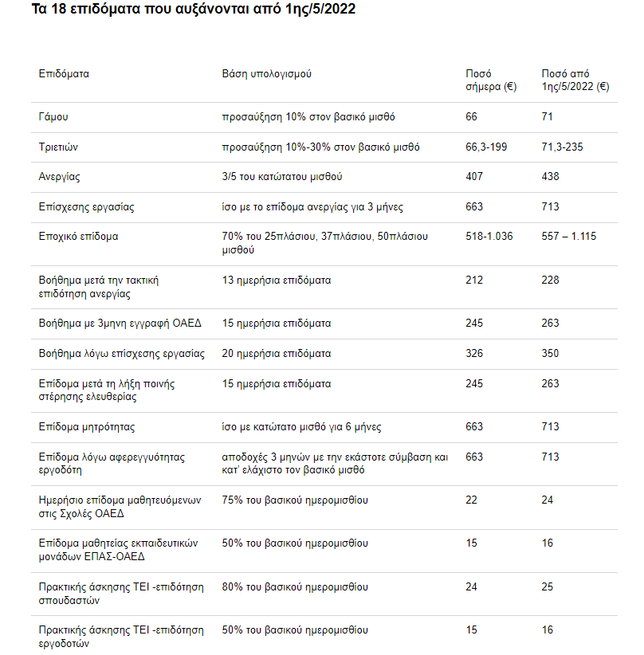Select Επίσχεσης εργασίας row label
Screen dimensions: 644x655
(x=87, y=207)
